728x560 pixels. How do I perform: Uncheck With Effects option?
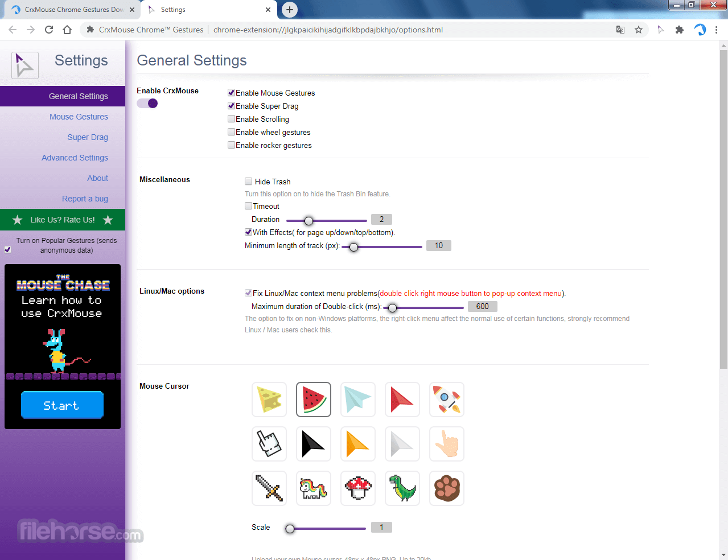[x=248, y=232]
